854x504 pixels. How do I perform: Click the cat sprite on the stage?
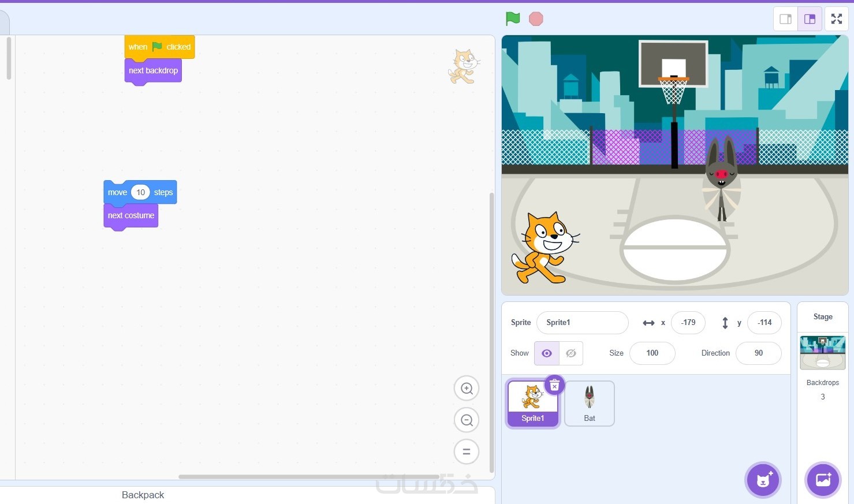[x=545, y=248]
